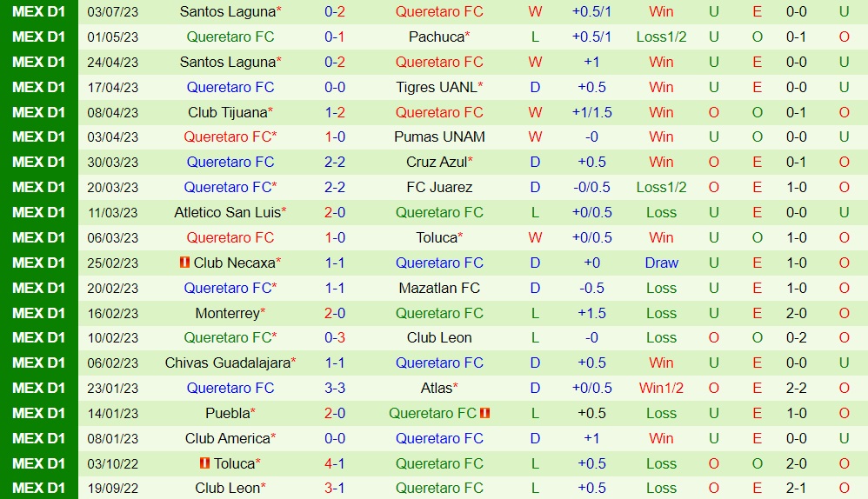Open the Pachuca team link
The height and width of the screenshot is (499, 868).
[x=437, y=37]
